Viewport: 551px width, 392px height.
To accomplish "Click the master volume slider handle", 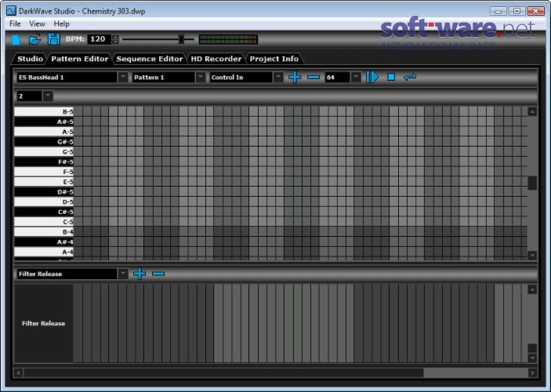I will pos(181,39).
